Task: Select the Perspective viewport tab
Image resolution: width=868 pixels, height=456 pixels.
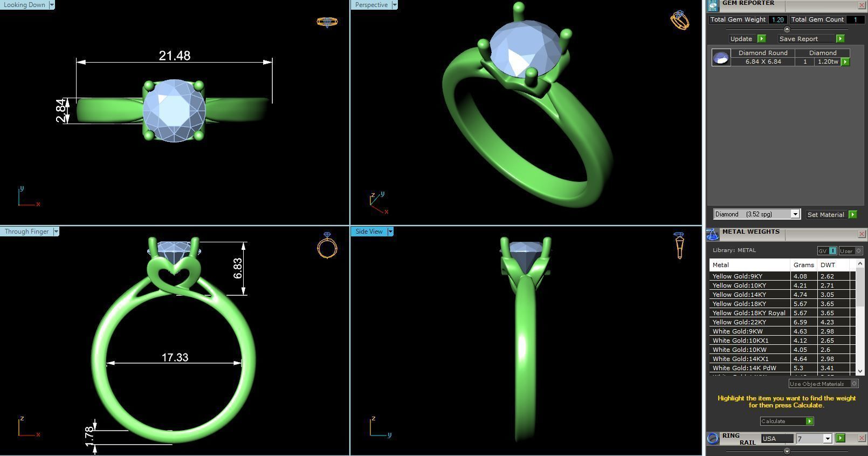Action: 371,5
